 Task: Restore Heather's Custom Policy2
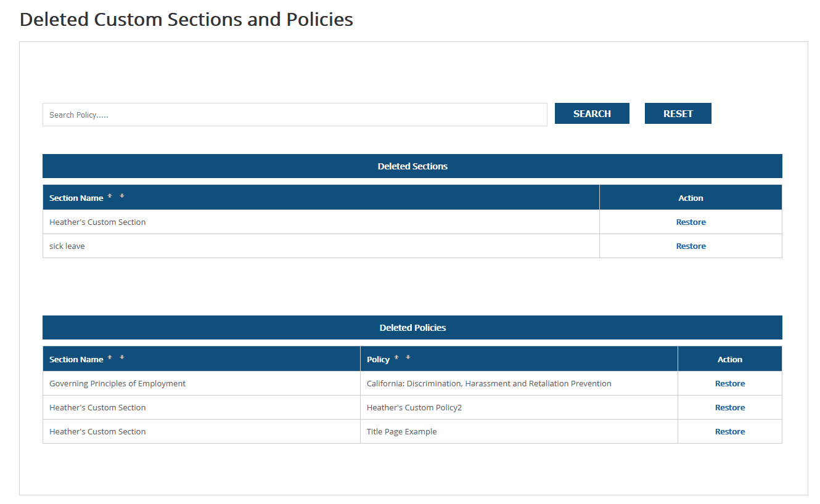[x=730, y=407]
